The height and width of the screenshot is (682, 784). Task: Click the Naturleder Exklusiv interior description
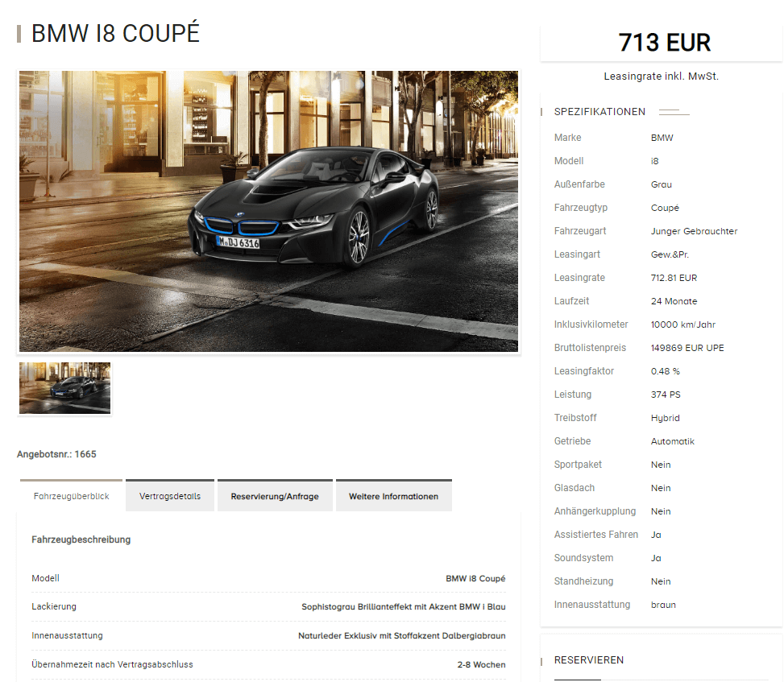[x=401, y=635]
